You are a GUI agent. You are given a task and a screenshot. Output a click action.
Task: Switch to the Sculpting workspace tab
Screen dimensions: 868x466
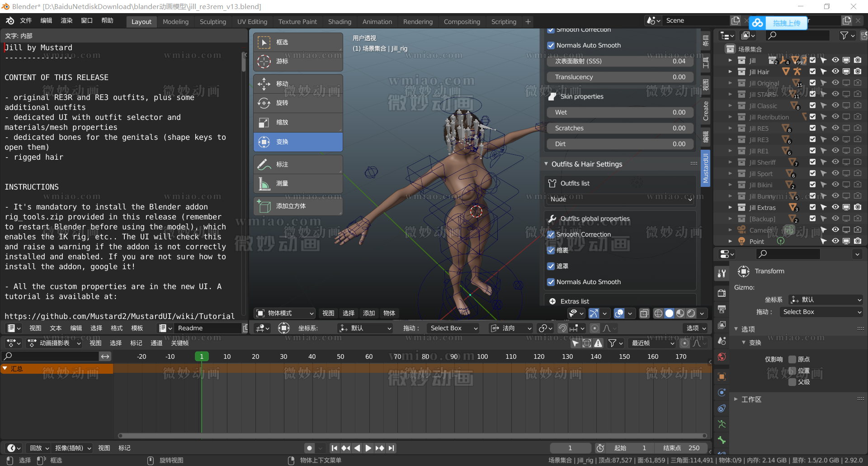[212, 22]
